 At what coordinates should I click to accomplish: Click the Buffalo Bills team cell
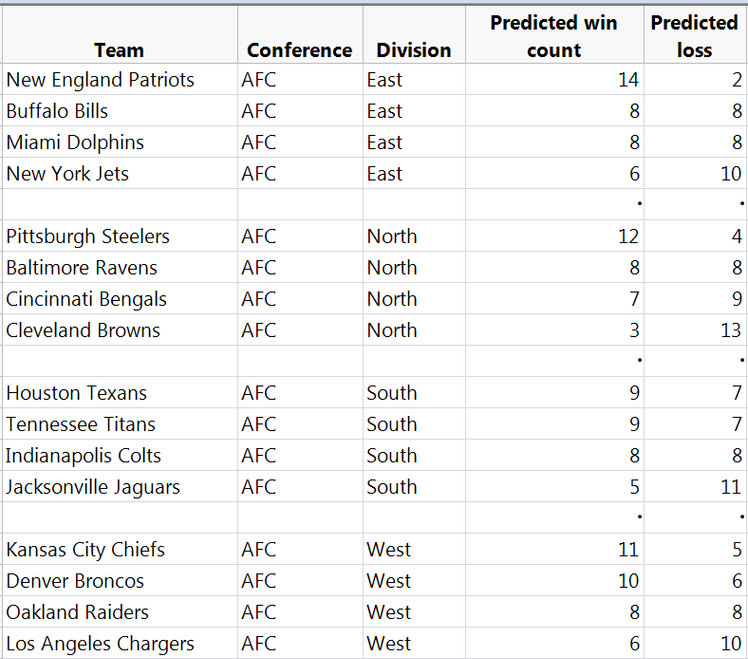point(57,111)
